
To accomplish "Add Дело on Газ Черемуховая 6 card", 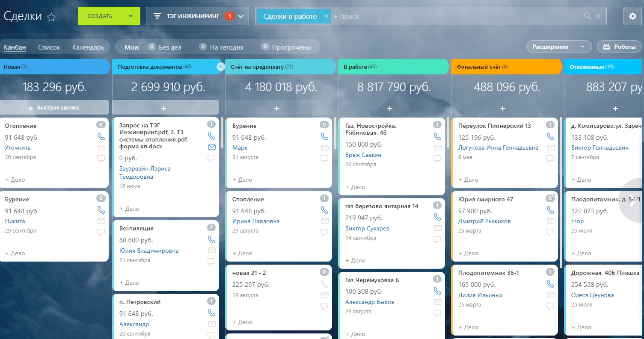I will click(x=355, y=334).
